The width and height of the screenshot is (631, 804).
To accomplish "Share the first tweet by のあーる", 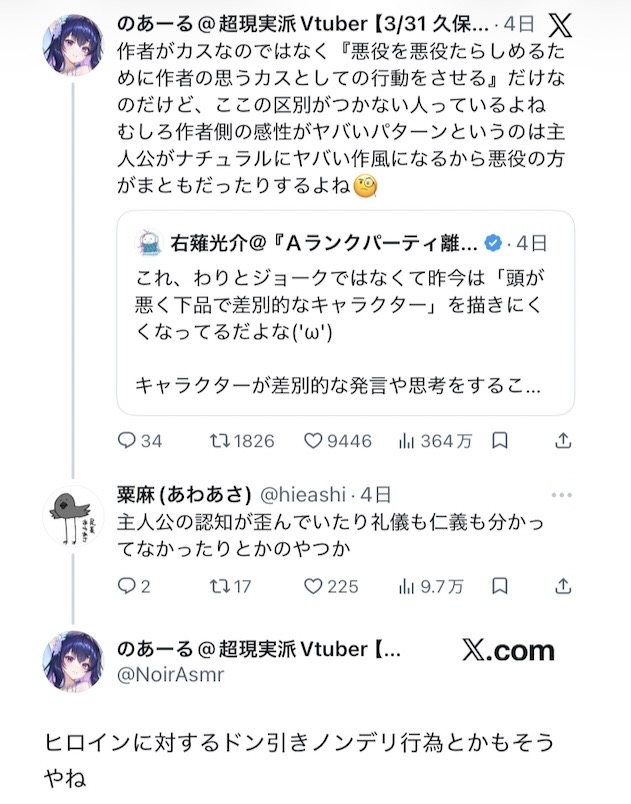I will [563, 440].
